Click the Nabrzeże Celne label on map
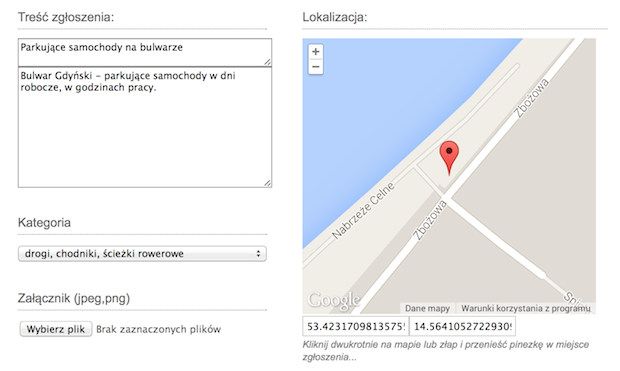The image size is (620, 371). pos(363,210)
